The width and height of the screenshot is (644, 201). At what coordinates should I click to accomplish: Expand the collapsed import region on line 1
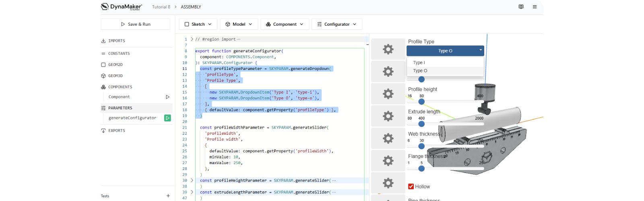[x=192, y=39]
